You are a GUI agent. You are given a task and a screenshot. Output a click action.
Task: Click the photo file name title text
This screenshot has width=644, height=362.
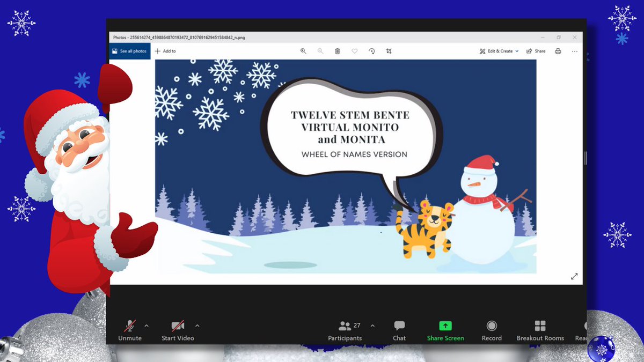click(180, 38)
